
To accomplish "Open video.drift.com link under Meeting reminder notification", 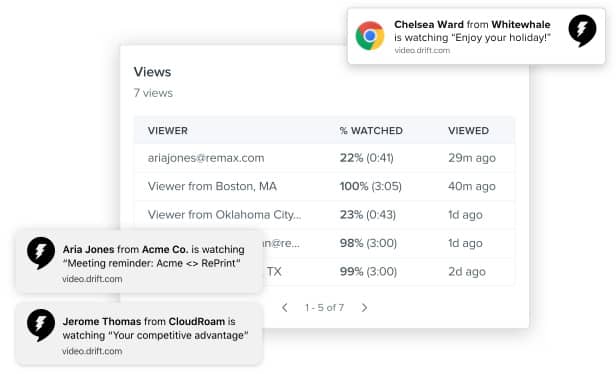I will (x=92, y=279).
